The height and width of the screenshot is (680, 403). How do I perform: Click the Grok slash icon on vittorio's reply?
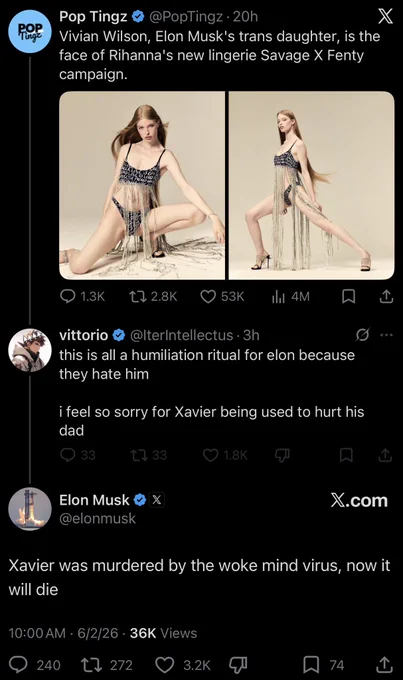point(362,335)
